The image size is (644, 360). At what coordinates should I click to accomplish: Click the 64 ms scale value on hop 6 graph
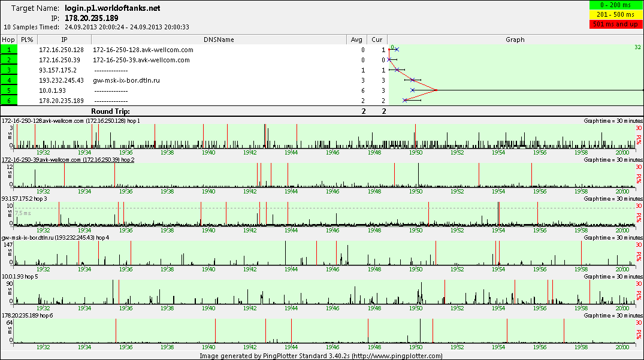10,323
